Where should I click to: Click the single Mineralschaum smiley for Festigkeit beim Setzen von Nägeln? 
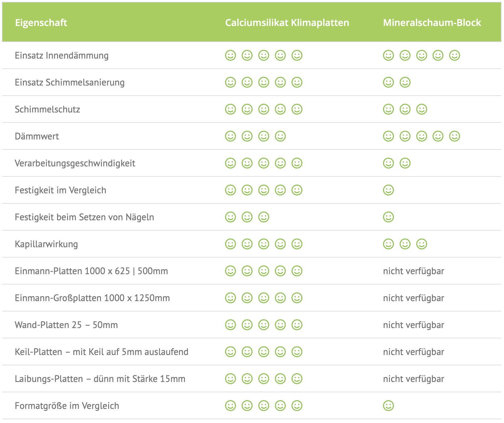[388, 217]
